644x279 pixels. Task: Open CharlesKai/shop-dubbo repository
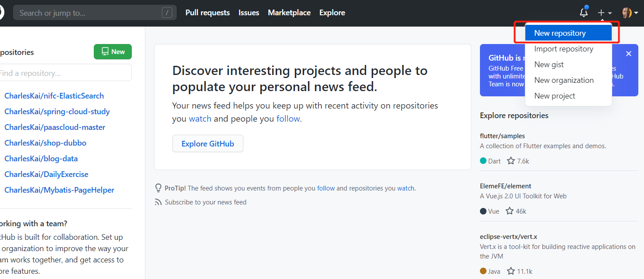coord(45,143)
